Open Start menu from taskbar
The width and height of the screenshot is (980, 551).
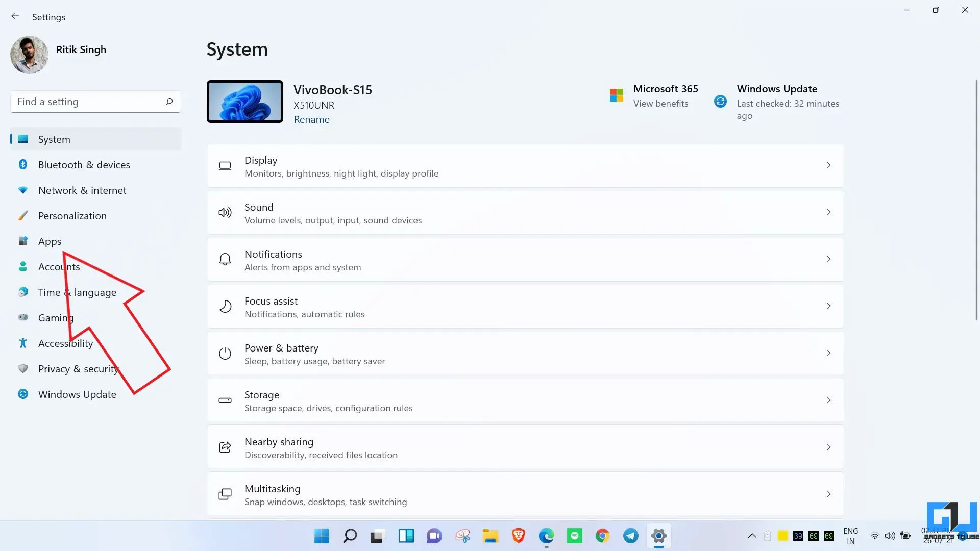click(x=322, y=536)
